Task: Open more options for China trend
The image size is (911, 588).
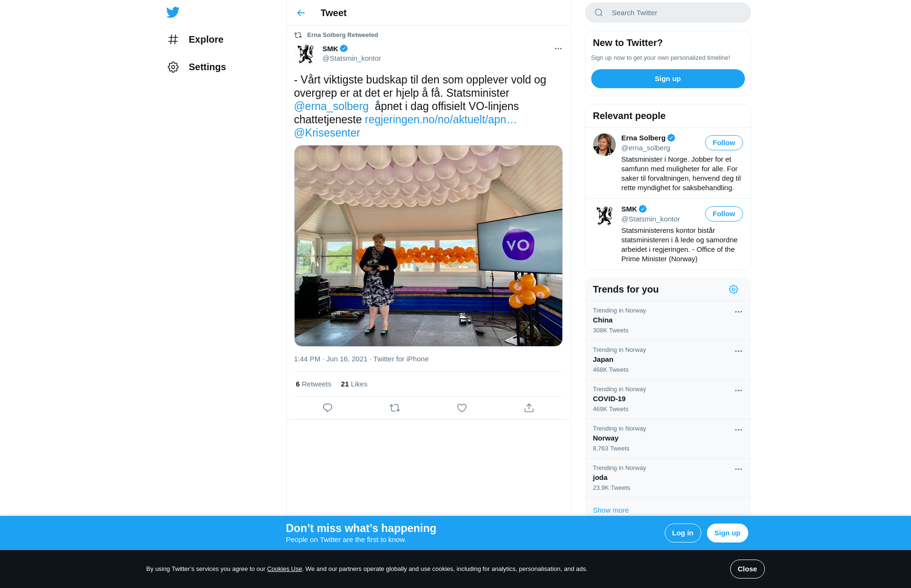Action: pos(738,312)
